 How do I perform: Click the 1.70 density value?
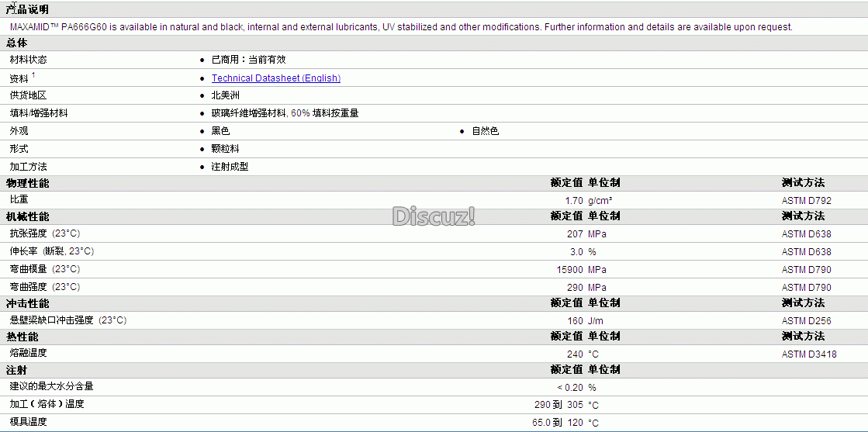[x=574, y=201]
